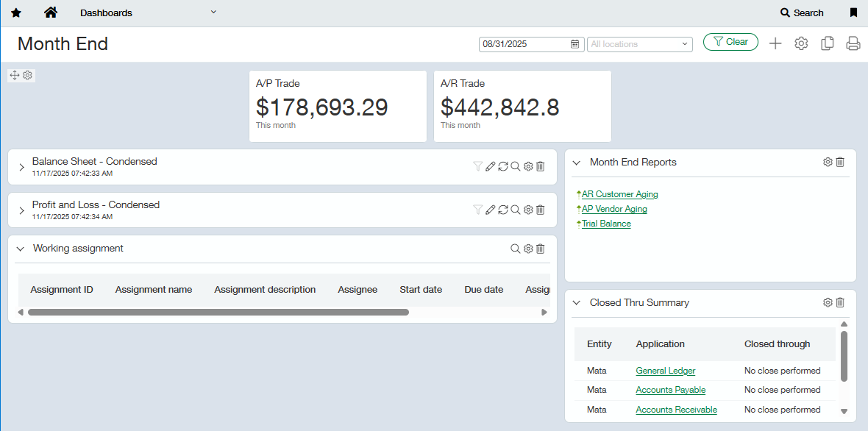This screenshot has width=868, height=431.
Task: Click the scroll up arrow in Closed Thru Summary
Action: tap(844, 324)
